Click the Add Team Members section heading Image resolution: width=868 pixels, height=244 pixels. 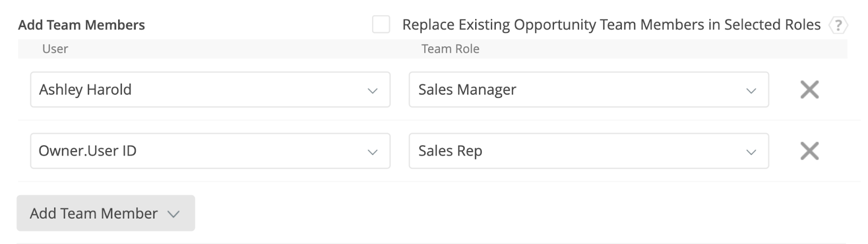[x=81, y=25]
